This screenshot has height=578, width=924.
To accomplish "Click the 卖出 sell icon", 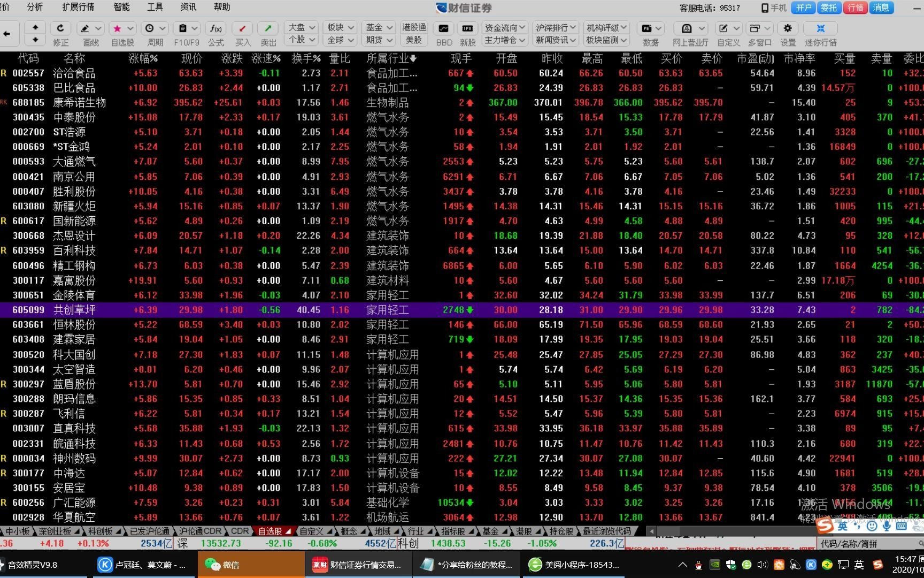I will 268,28.
